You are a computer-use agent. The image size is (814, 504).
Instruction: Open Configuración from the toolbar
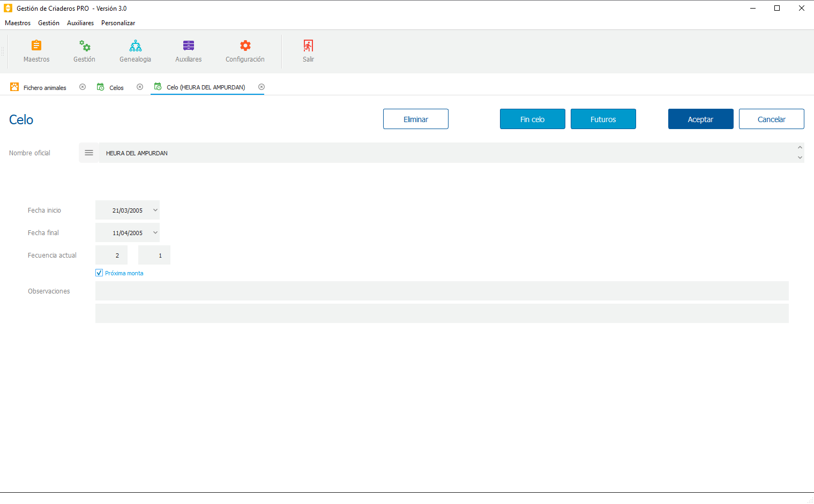(245, 51)
